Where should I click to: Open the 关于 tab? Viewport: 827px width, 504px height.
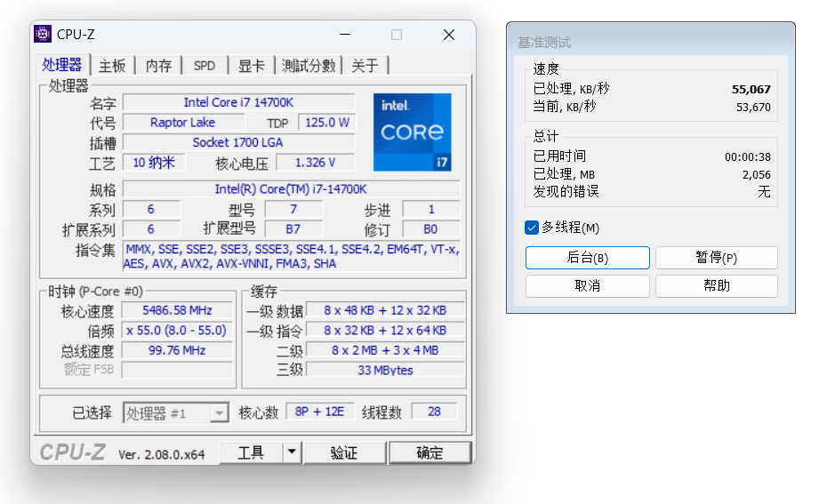365,66
